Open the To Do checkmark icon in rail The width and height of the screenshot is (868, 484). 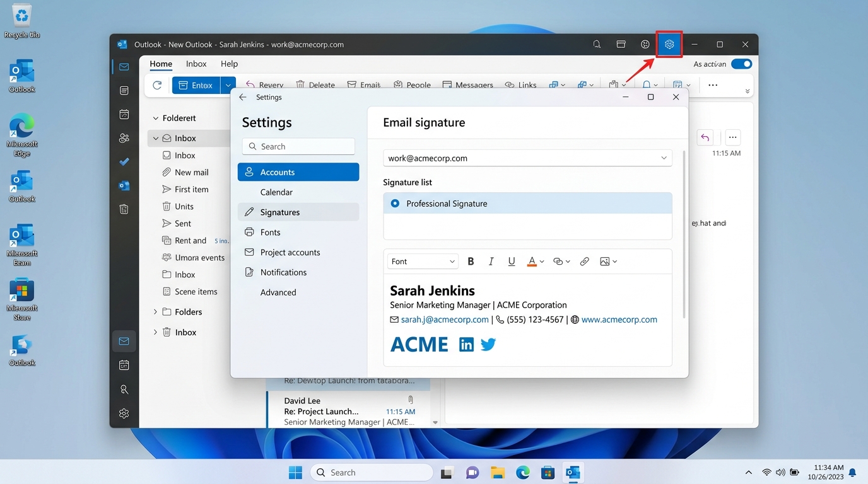tap(124, 162)
